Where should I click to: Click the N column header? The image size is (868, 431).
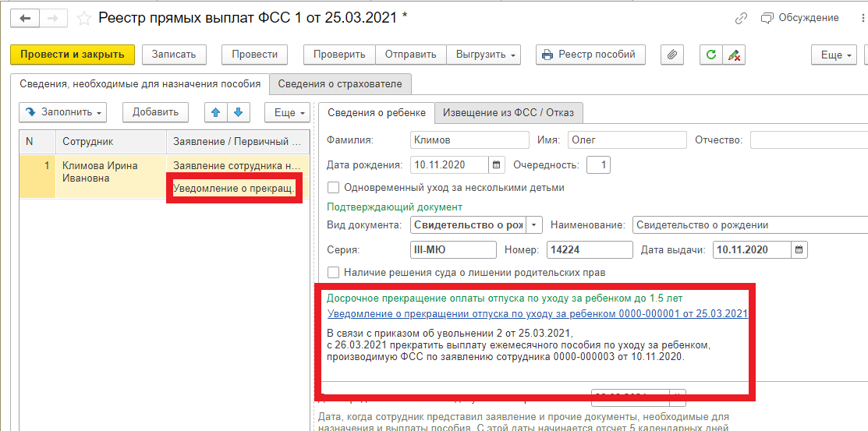click(x=37, y=142)
